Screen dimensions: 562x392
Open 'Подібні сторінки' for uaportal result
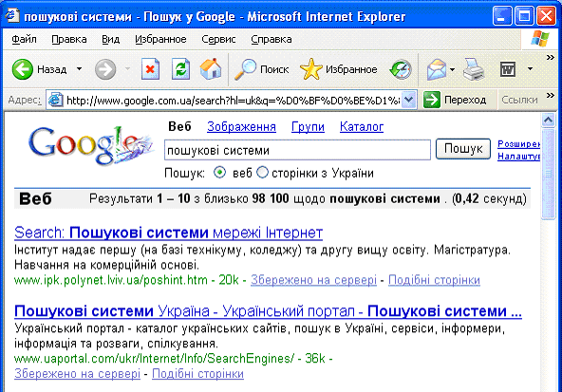coord(197,374)
